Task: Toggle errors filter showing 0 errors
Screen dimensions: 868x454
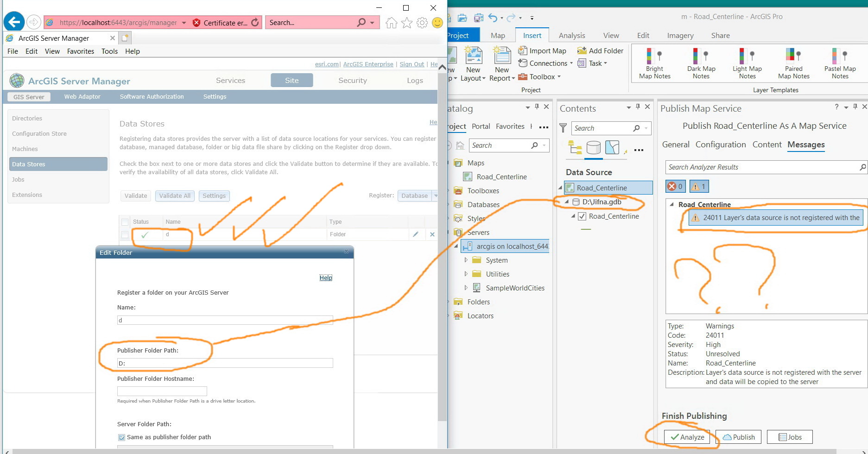Action: [675, 186]
